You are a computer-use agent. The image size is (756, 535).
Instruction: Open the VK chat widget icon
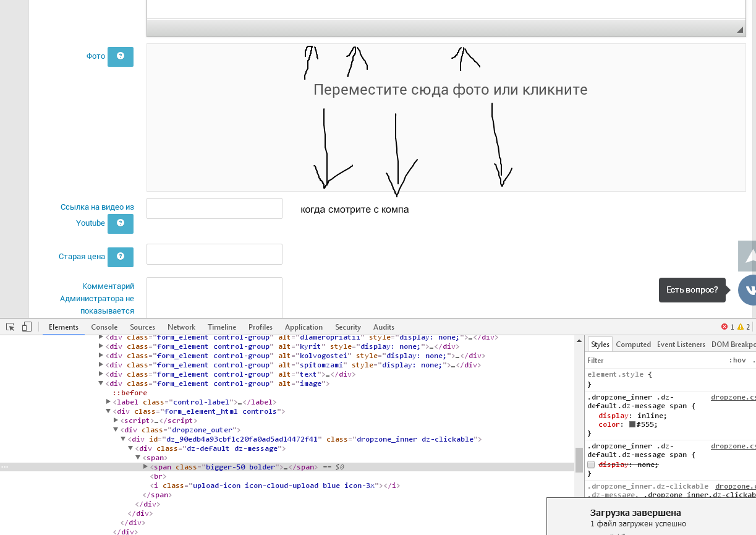point(748,290)
